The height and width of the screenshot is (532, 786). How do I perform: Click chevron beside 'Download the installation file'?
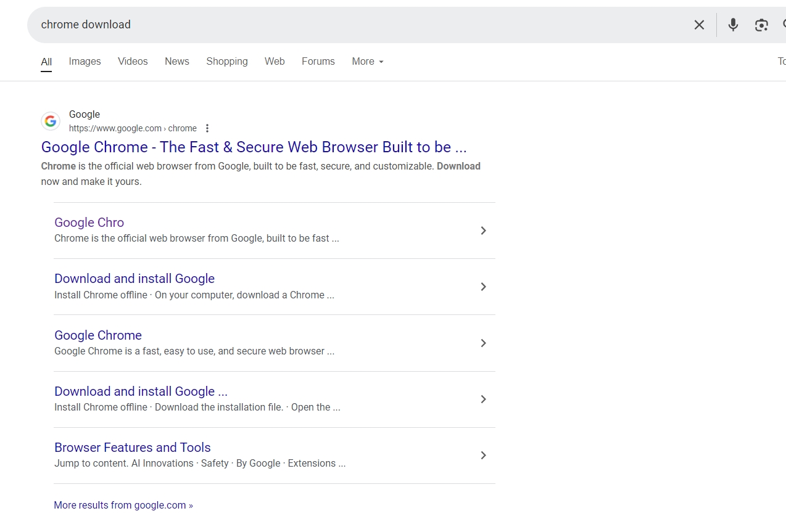(484, 399)
